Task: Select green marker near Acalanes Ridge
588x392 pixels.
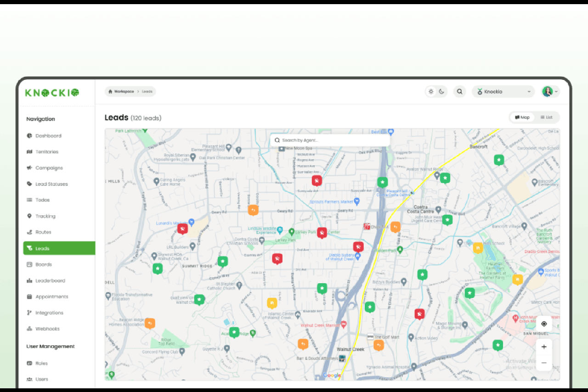Action: point(234,332)
